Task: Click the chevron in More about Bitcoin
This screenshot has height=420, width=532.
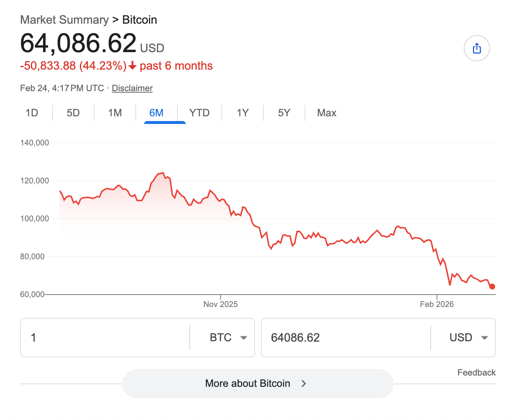Action: (304, 384)
